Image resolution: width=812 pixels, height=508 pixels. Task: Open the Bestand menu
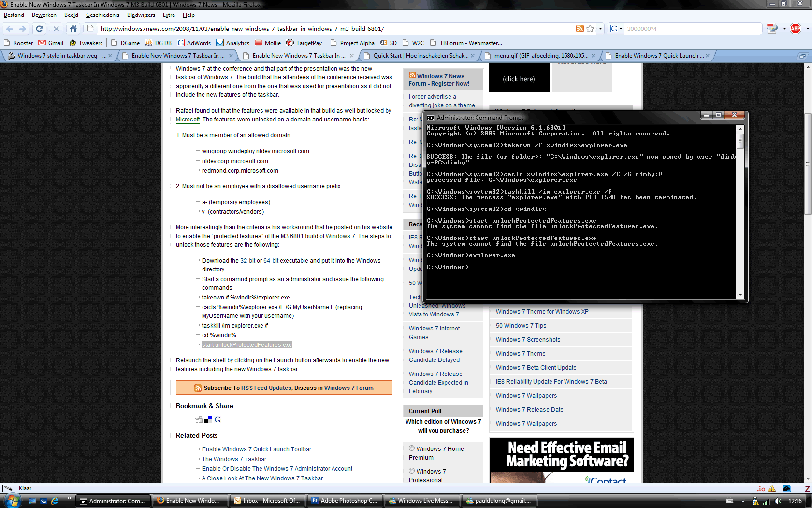[14, 15]
